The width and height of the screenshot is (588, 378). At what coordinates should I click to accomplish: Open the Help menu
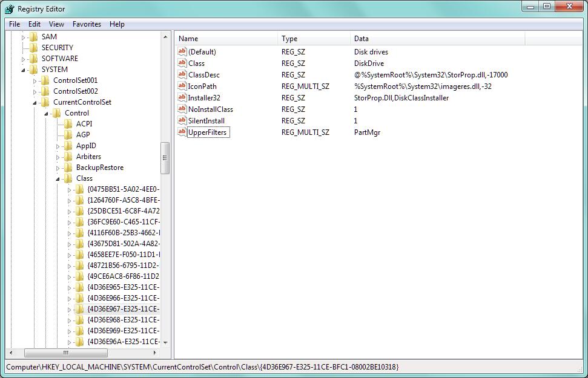(117, 24)
